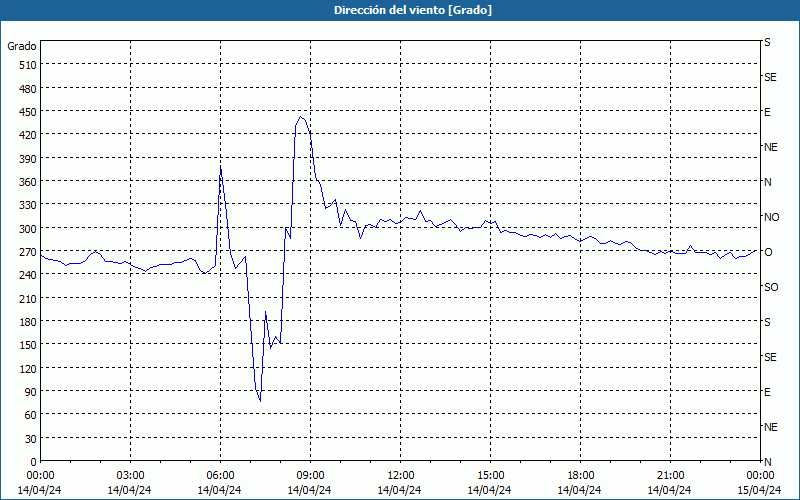The height and width of the screenshot is (500, 800).
Task: Select the 270 y-axis value
Action: pyautogui.click(x=28, y=252)
